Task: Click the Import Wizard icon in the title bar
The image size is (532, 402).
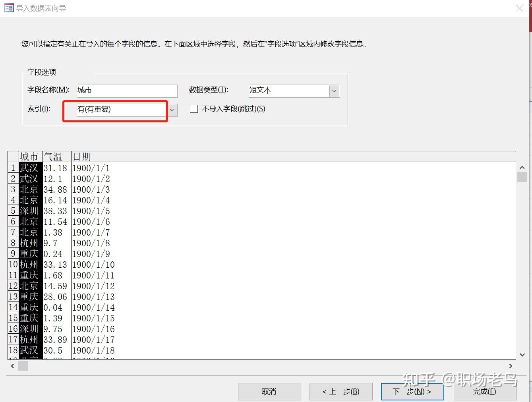Action: pyautogui.click(x=8, y=8)
